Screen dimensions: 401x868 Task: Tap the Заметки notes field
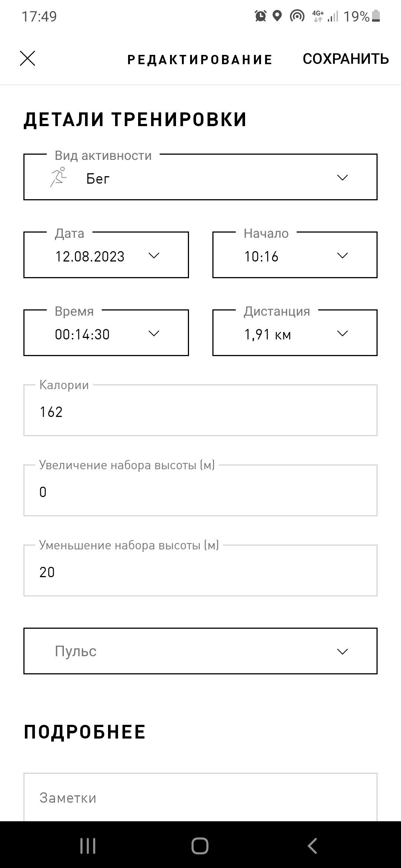click(200, 797)
